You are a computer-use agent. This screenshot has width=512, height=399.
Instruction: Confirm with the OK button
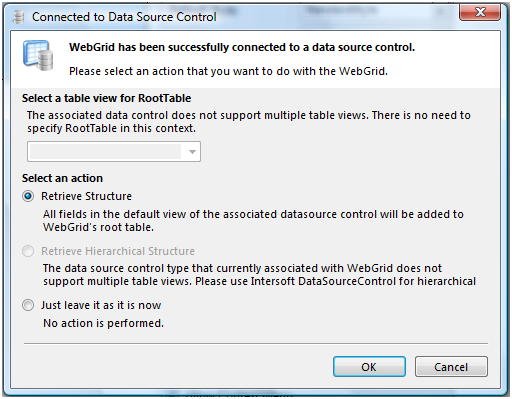tap(369, 367)
